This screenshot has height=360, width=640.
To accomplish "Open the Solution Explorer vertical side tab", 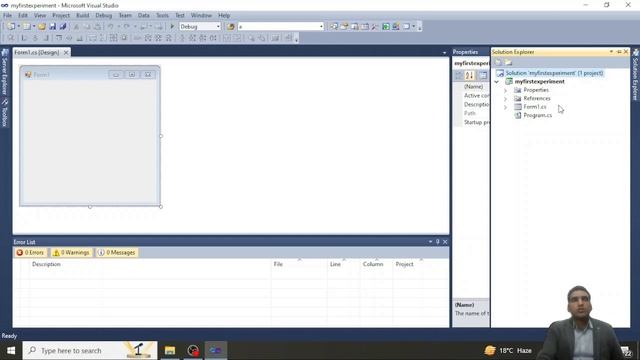I will click(x=635, y=75).
